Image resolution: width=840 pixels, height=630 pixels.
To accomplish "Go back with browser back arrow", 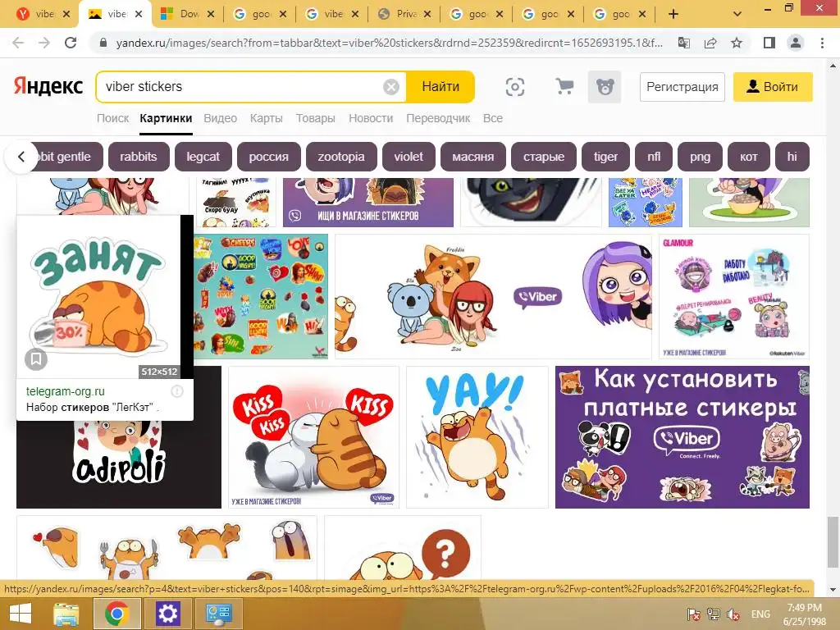I will 18,43.
